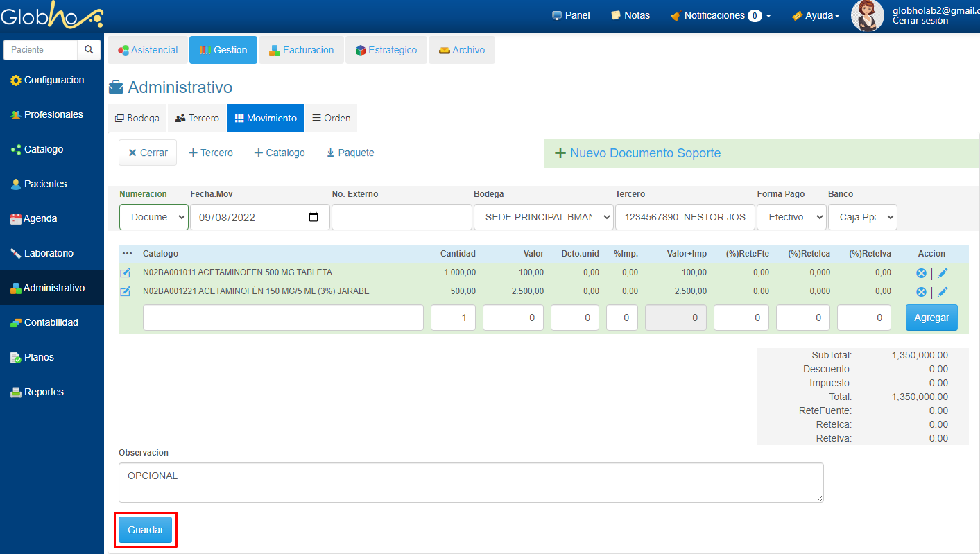Edit the ACETAMINOFÉN 150 MG/5 ML JARABE row pencil
Viewport: 980px width, 554px height.
[943, 292]
